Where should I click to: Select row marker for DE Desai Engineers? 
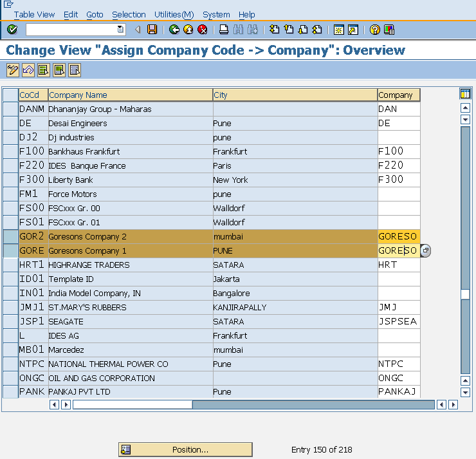tap(11, 124)
